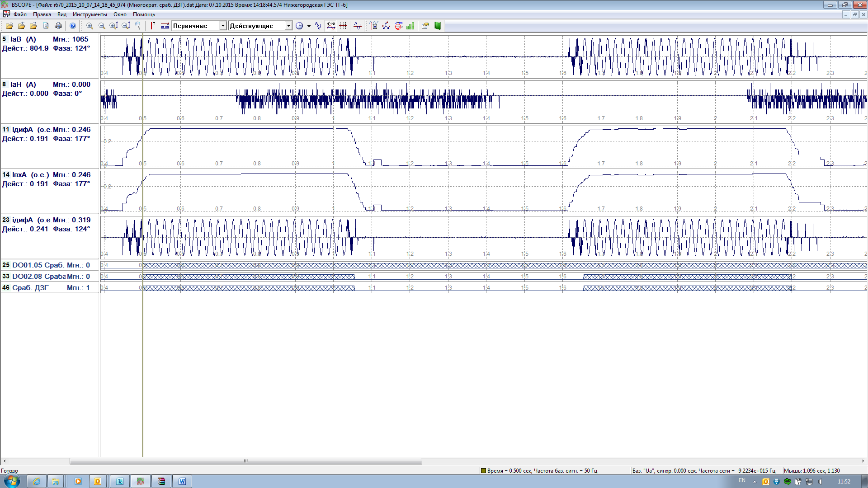
Task: Expand the Первичные dropdown
Action: [222, 26]
